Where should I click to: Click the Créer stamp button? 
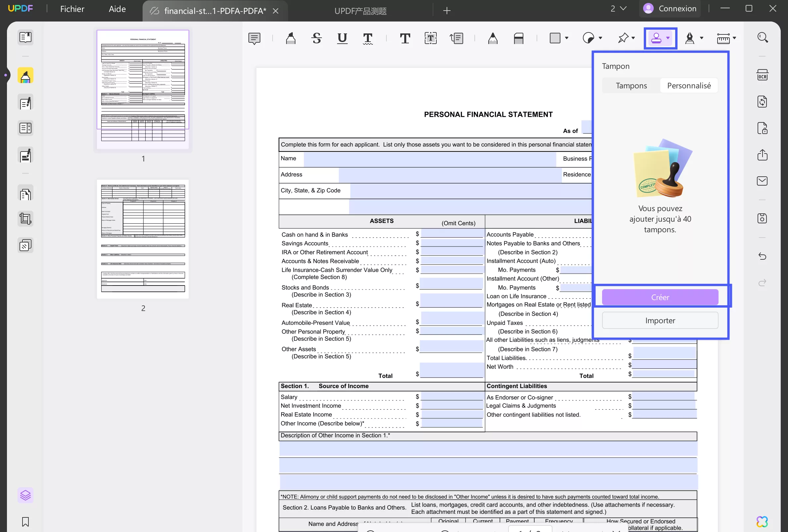(x=660, y=297)
